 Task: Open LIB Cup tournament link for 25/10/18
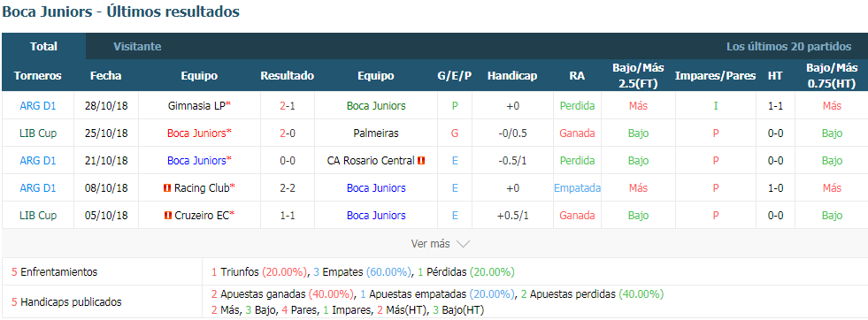[38, 133]
